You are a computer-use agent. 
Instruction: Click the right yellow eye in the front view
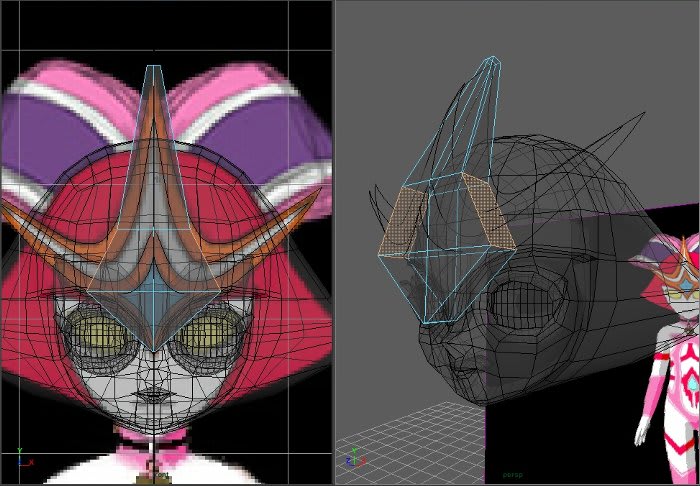[x=209, y=334]
